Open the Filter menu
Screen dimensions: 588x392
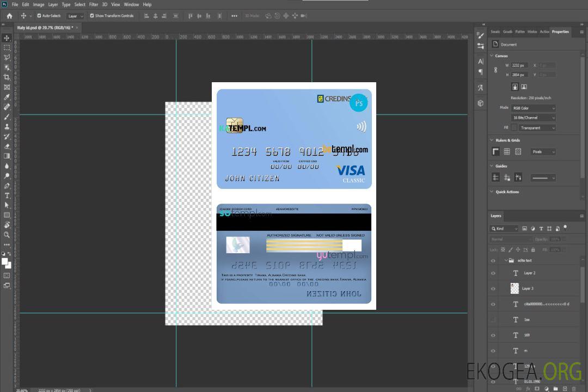pyautogui.click(x=94, y=4)
